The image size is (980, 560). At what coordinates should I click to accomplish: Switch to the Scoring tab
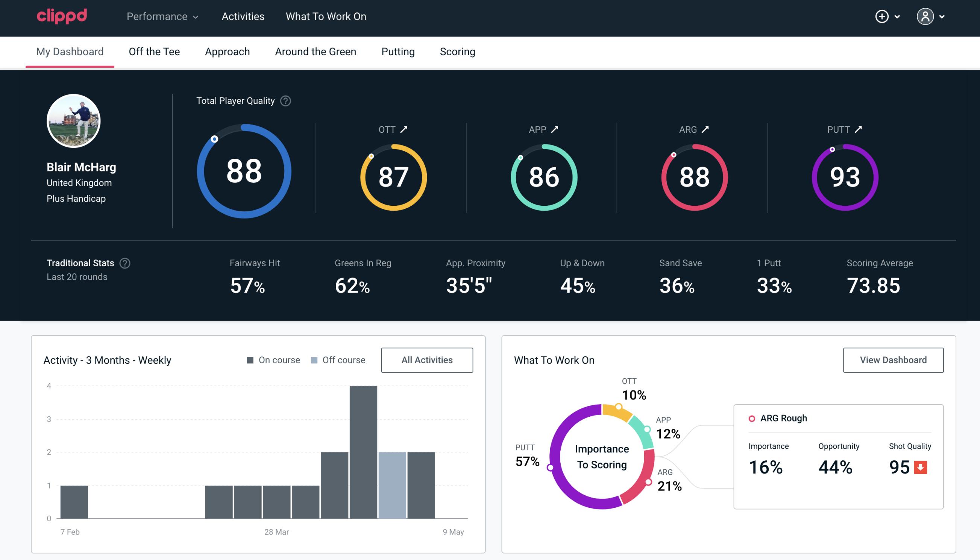point(457,50)
